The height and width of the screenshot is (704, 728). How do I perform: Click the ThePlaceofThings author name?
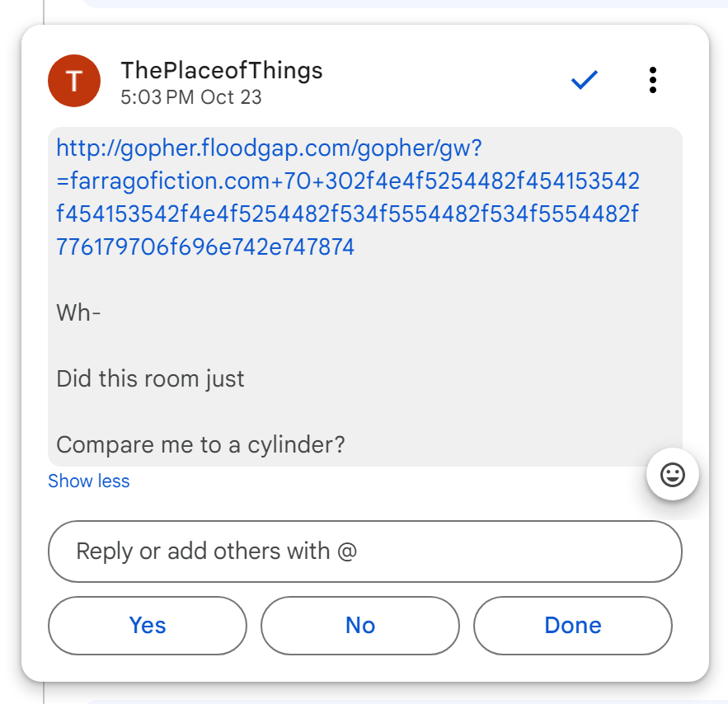222,71
